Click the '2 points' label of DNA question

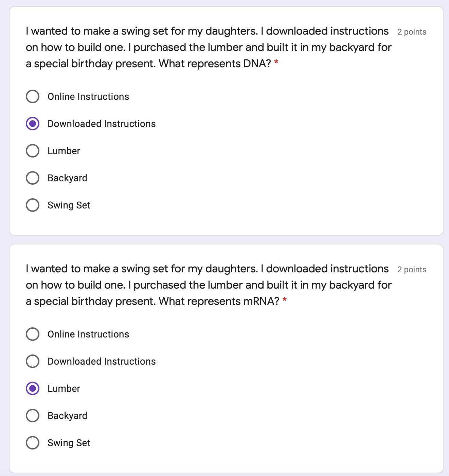[412, 32]
